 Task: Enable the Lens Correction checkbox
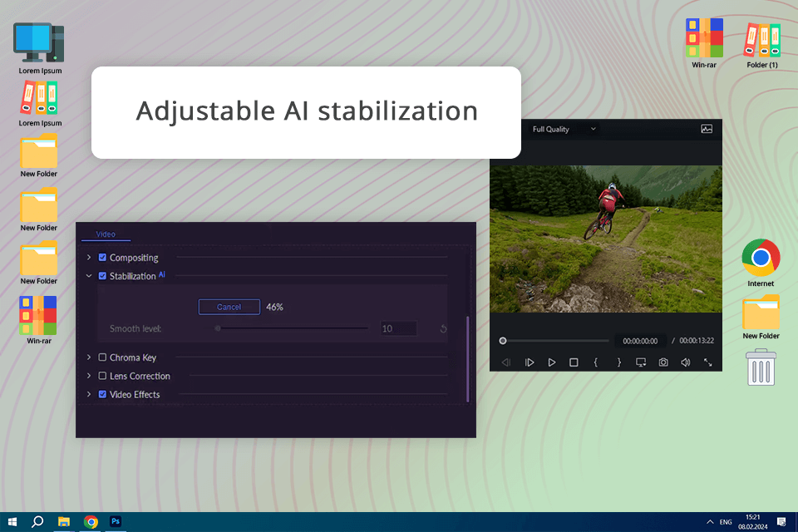[x=102, y=376]
